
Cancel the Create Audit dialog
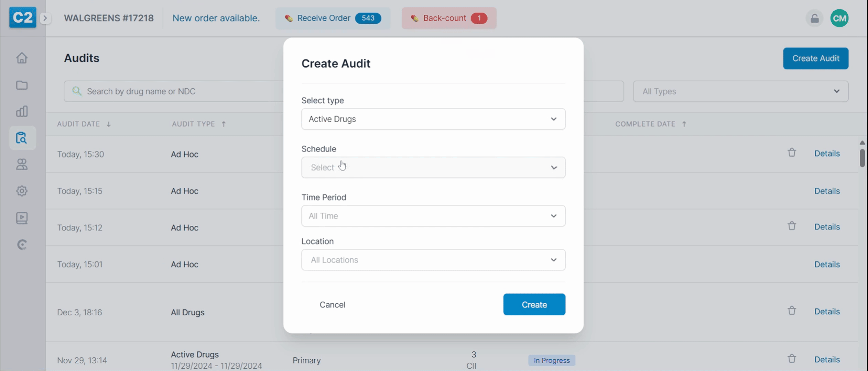tap(332, 305)
